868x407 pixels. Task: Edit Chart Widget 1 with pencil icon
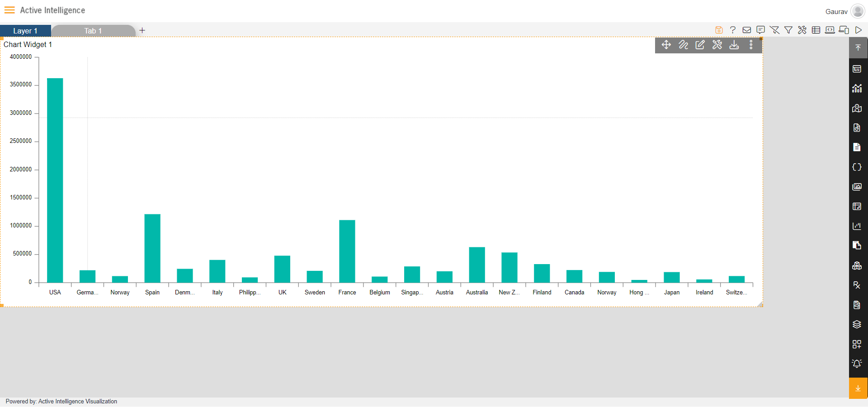click(x=700, y=45)
